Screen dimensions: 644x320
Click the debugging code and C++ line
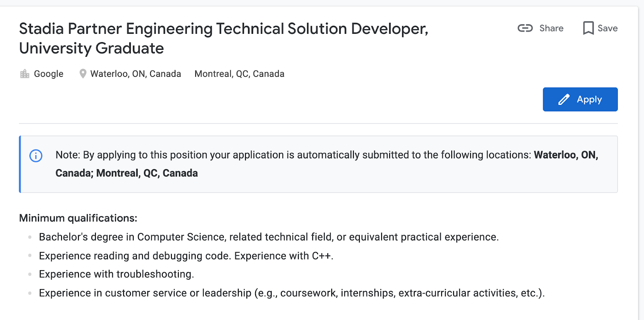pyautogui.click(x=186, y=256)
